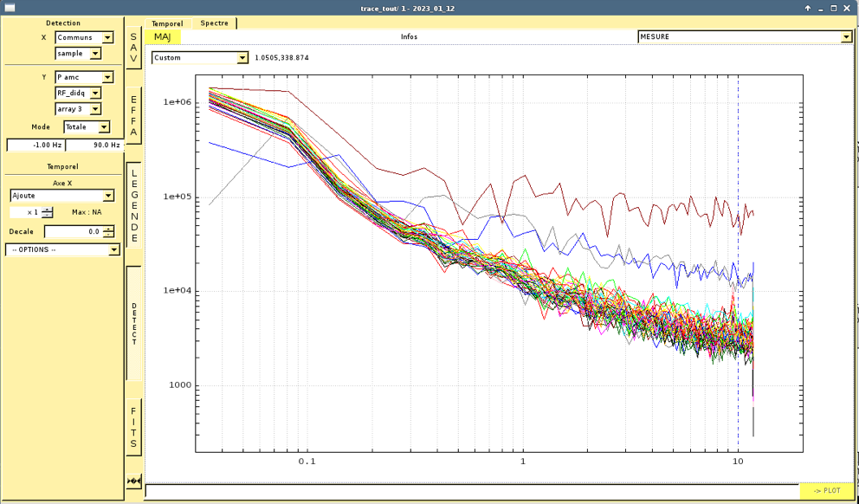Screen dimensions: 859x504
Task: Switch to the Temporel tab
Action: click(x=167, y=23)
